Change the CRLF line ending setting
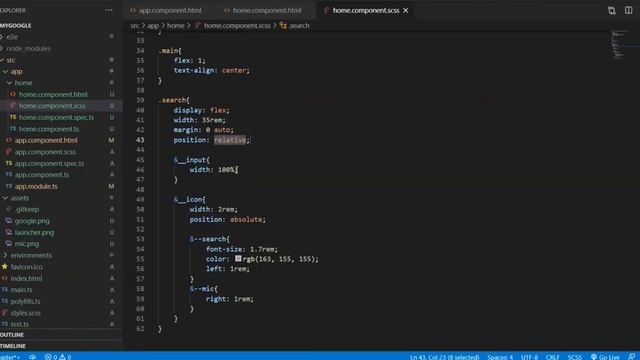640x360 pixels. point(553,357)
